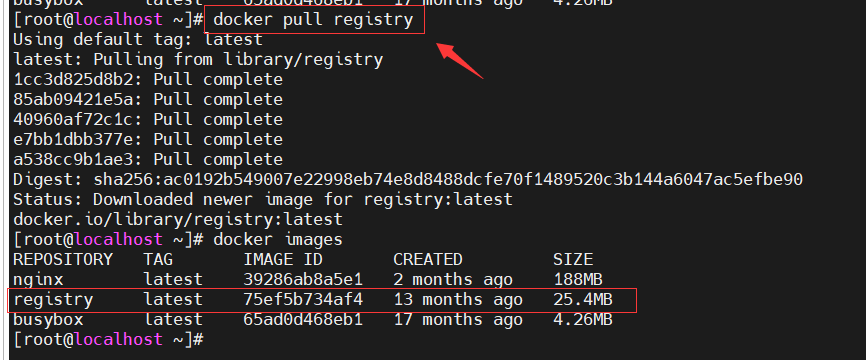The image size is (866, 360).
Task: Select 'docker.io/library/registry:latest' output line
Action: pyautogui.click(x=178, y=219)
